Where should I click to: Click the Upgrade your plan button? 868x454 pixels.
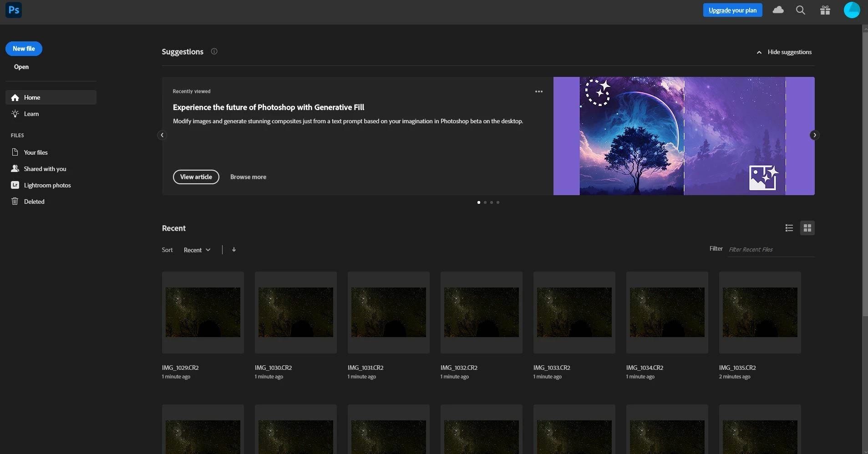732,10
